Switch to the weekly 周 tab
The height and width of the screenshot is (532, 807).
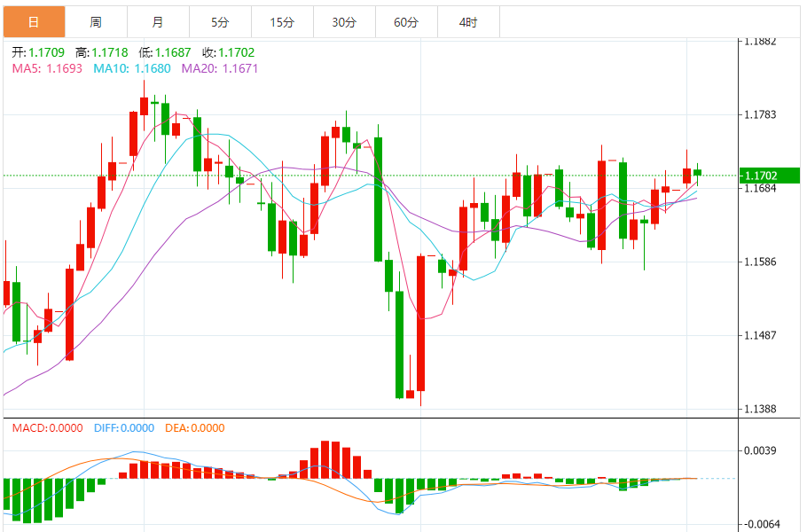pyautogui.click(x=97, y=22)
